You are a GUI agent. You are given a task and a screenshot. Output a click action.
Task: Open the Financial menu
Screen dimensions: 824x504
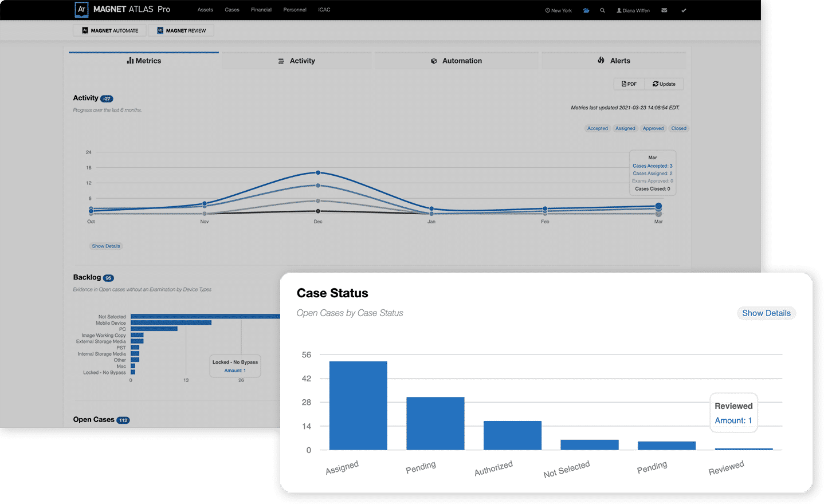point(261,10)
